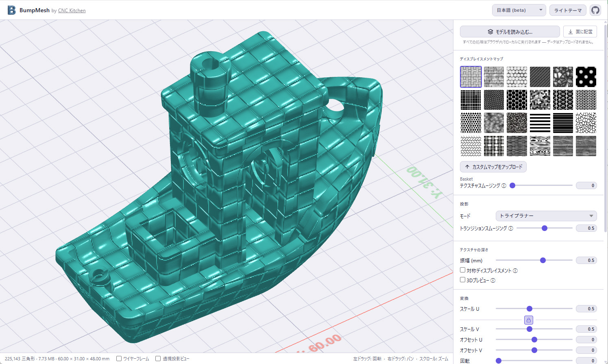Toggle the 透視投影ビュー checkbox
The height and width of the screenshot is (364, 608).
[158, 359]
